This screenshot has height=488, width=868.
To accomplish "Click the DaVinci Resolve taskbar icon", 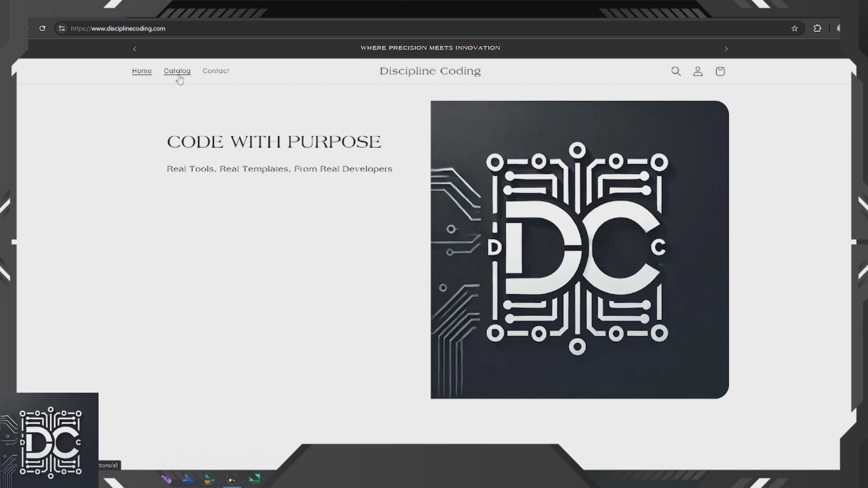I will (232, 479).
